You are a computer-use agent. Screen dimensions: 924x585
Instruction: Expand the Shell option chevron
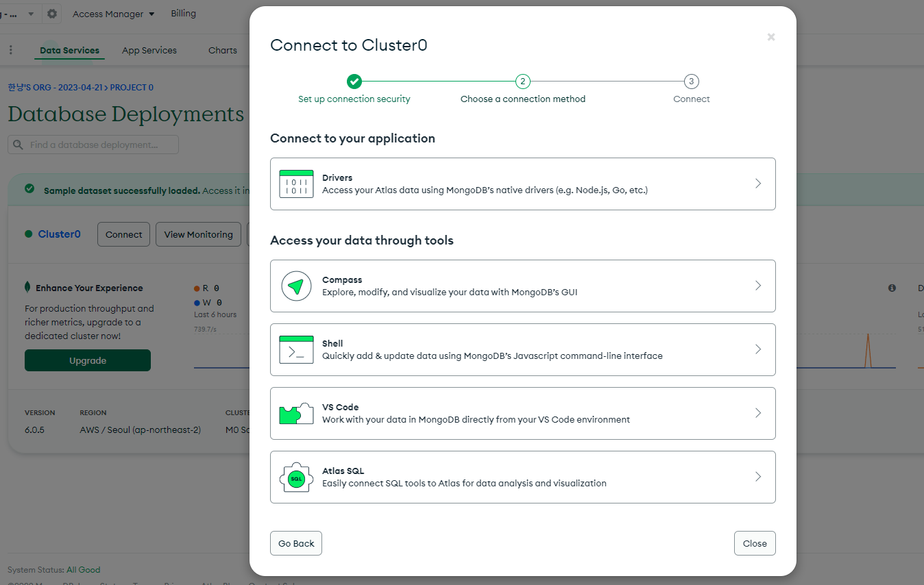758,349
